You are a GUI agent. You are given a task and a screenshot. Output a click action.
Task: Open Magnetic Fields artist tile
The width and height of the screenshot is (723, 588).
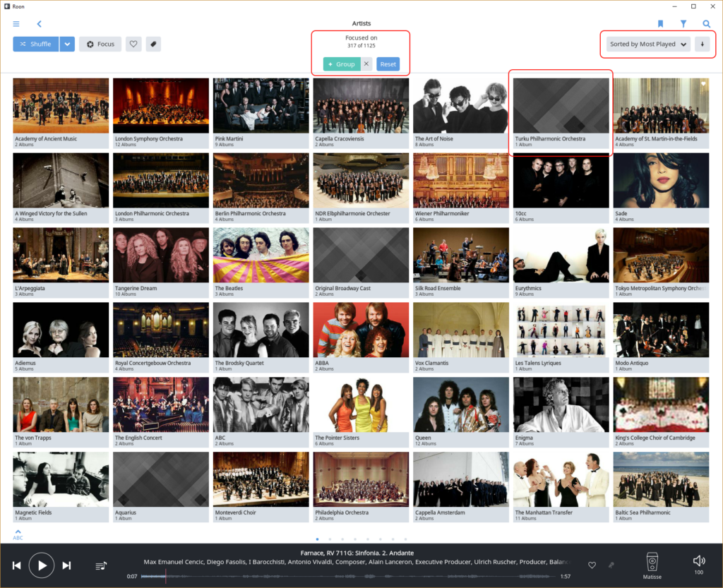(61, 487)
